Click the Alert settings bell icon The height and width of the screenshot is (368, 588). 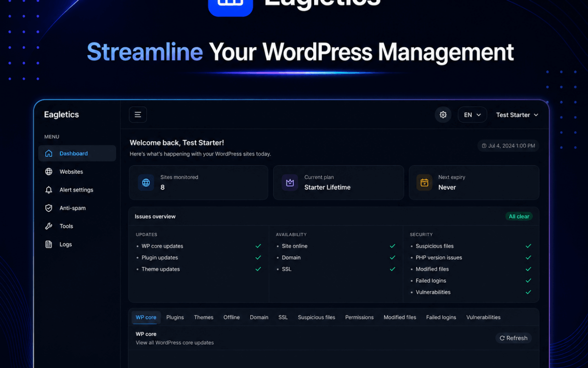tap(49, 190)
